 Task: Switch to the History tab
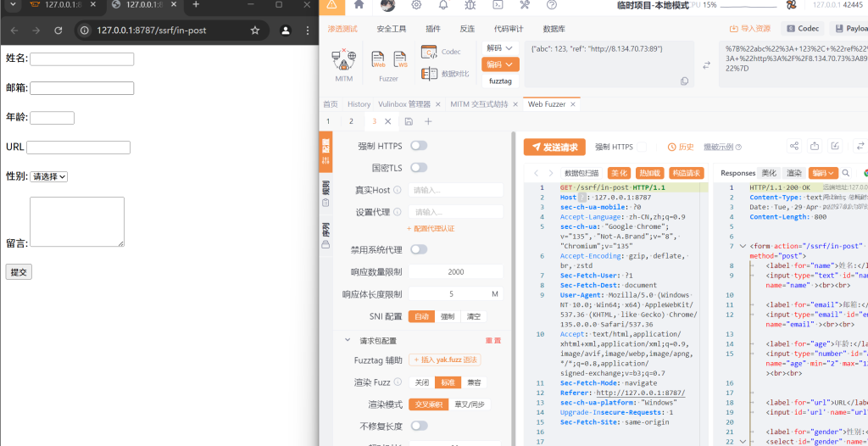(359, 104)
